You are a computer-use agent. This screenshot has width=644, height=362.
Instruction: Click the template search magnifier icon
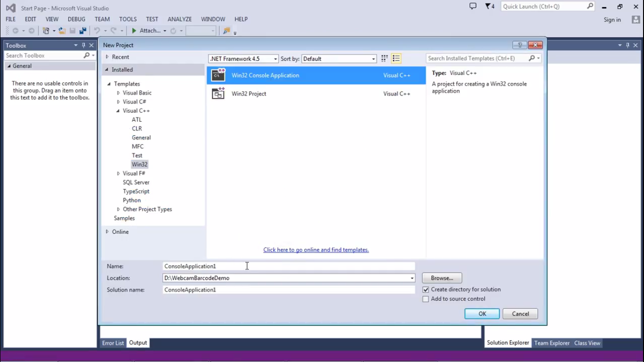pyautogui.click(x=532, y=58)
